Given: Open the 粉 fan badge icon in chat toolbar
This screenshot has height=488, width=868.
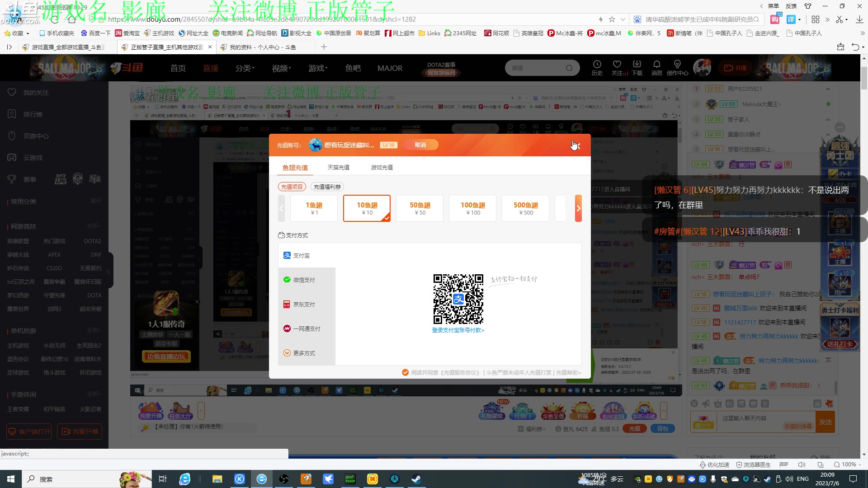Looking at the screenshot, I should pyautogui.click(x=730, y=404).
